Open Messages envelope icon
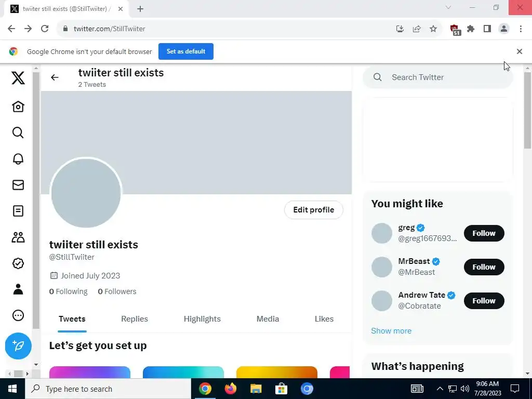532x399 pixels. 18,185
